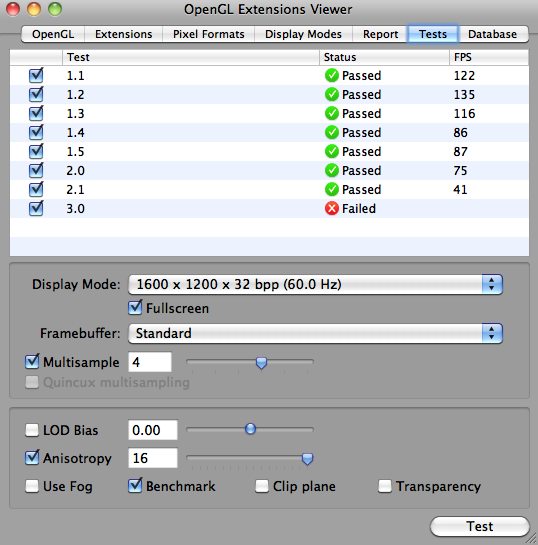Uncheck the test 2.1 checkbox
Image resolution: width=538 pixels, height=545 pixels.
(36, 189)
